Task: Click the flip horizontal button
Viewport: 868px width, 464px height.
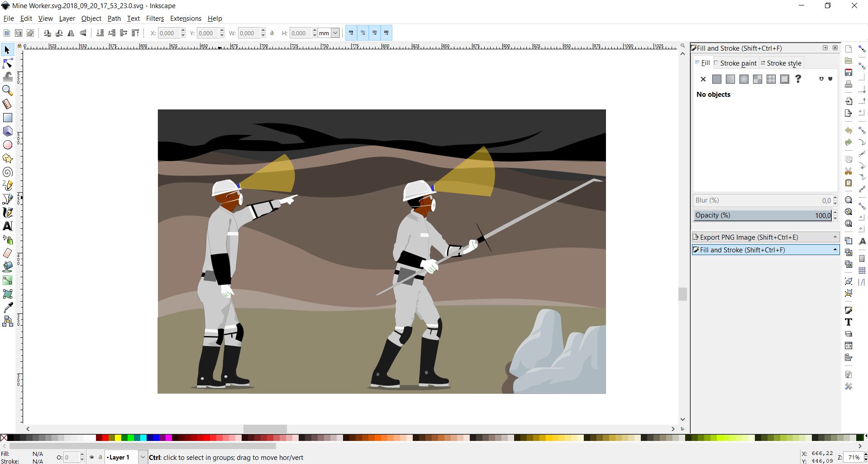Action: [x=71, y=33]
